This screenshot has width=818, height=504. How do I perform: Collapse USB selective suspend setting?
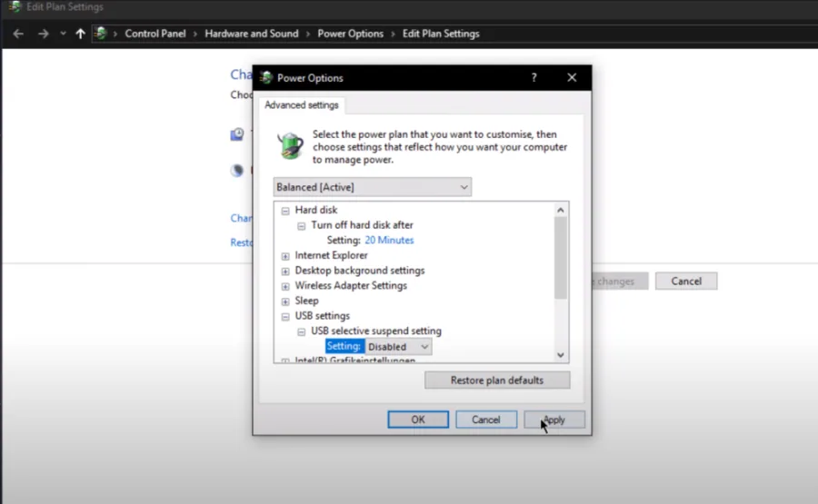[302, 331]
